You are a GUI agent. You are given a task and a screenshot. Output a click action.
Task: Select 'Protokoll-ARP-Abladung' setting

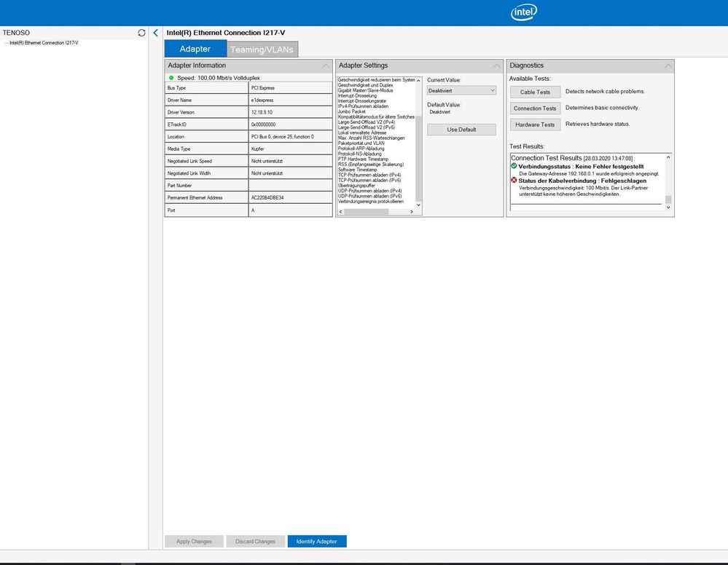click(361, 149)
